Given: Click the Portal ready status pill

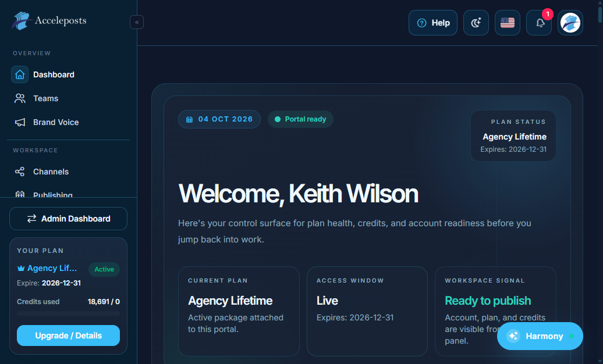Looking at the screenshot, I should click(301, 119).
